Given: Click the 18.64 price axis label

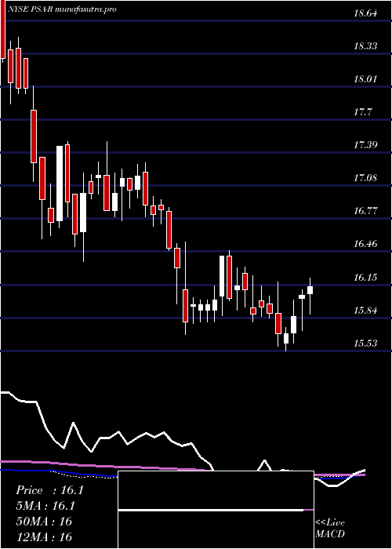Looking at the screenshot, I should coord(365,13).
